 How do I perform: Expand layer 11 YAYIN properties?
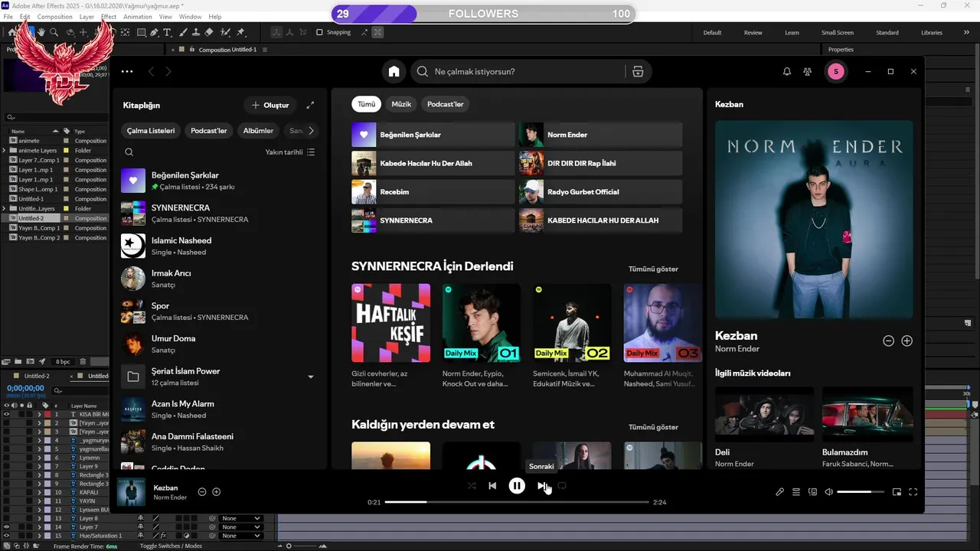coord(40,501)
